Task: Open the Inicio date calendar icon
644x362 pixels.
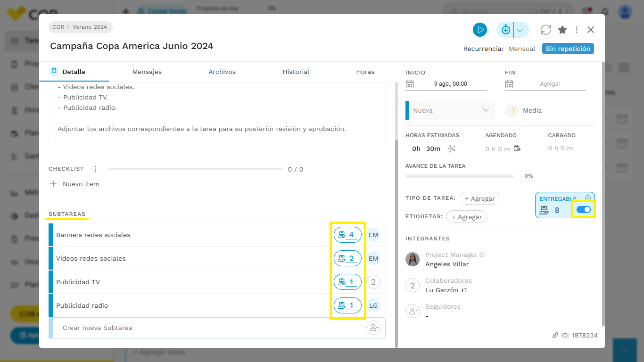Action: pyautogui.click(x=410, y=84)
